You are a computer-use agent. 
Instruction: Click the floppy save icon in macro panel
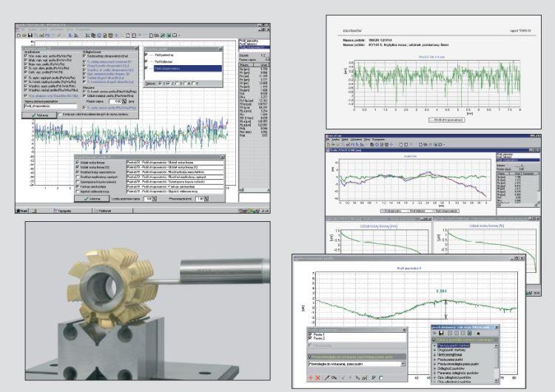click(x=441, y=333)
